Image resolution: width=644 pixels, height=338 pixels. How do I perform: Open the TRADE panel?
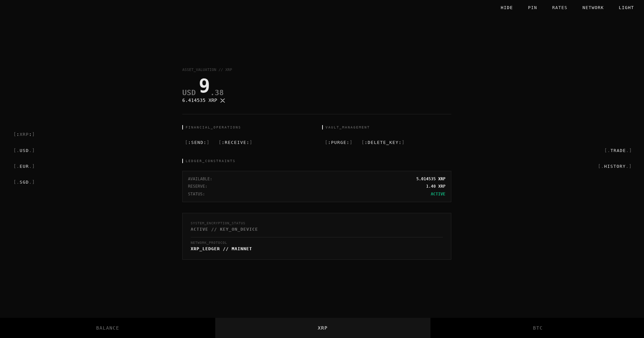click(x=618, y=151)
